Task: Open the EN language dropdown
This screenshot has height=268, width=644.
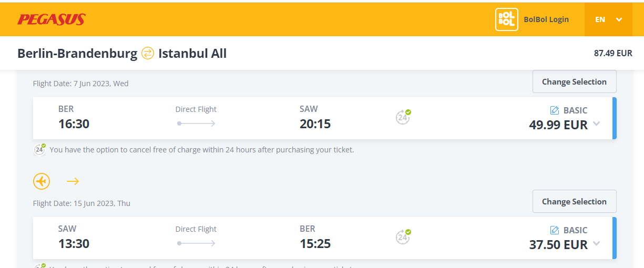Action: (608, 19)
